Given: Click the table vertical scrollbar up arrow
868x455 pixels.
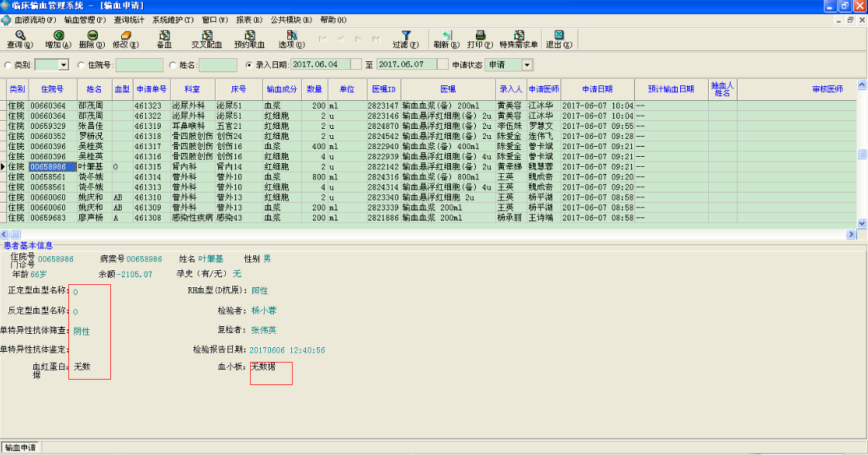Looking at the screenshot, I should click(862, 85).
